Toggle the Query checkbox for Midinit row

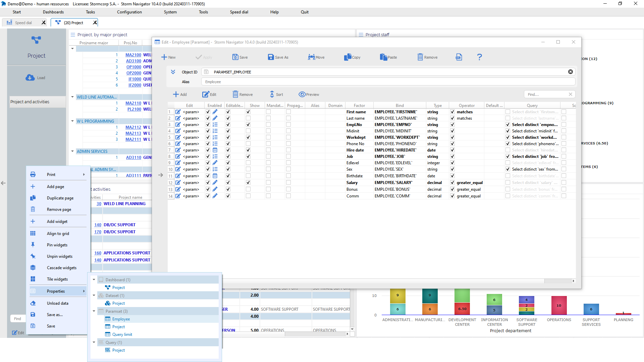[x=508, y=131]
